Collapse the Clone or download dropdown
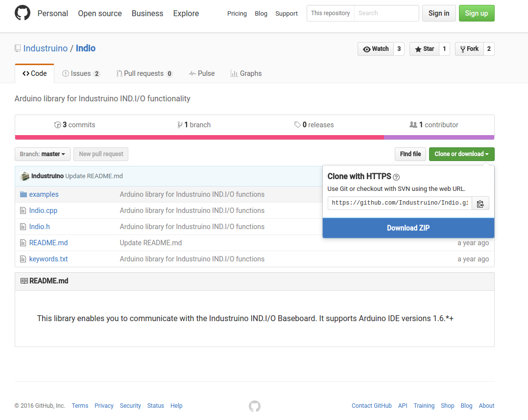The height and width of the screenshot is (420, 528). [x=461, y=154]
